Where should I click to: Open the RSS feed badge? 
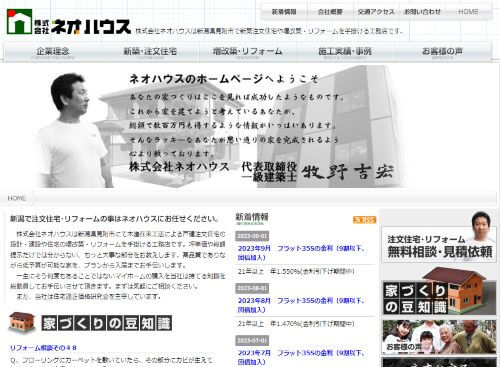[x=365, y=220]
